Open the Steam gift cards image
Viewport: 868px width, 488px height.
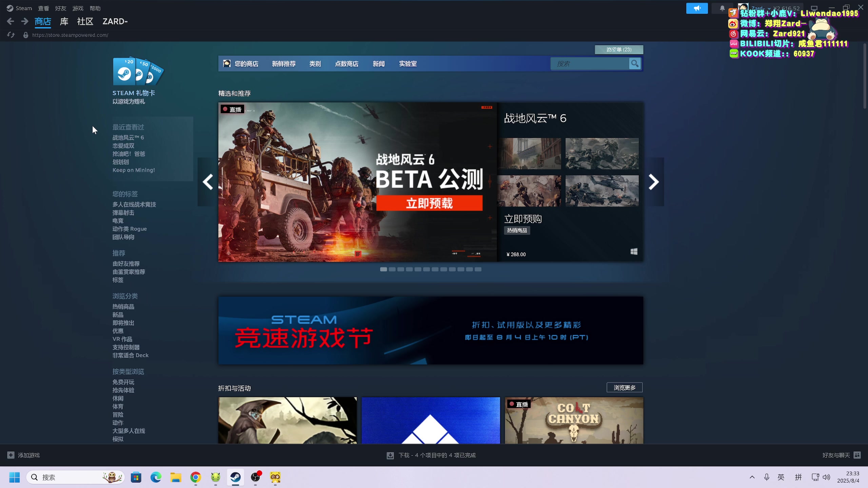pos(138,71)
